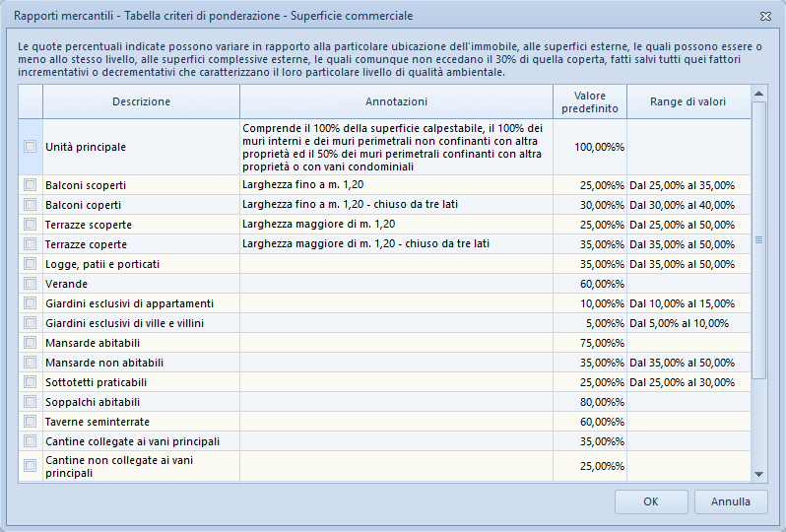
Task: Select Mansarde non abitabili range 'Dal 35,00% al 50,00%'
Action: [683, 363]
